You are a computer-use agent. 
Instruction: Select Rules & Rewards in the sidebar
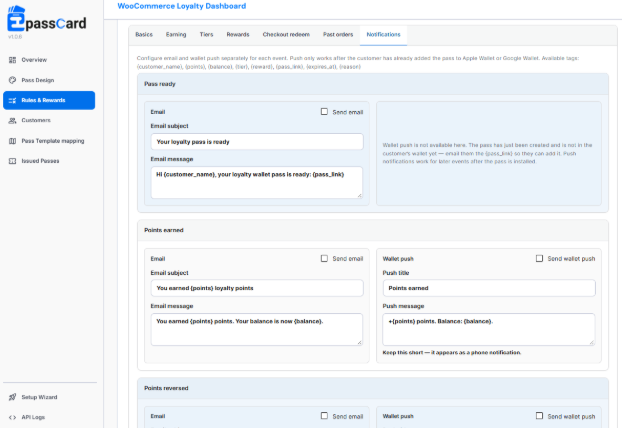pos(49,100)
